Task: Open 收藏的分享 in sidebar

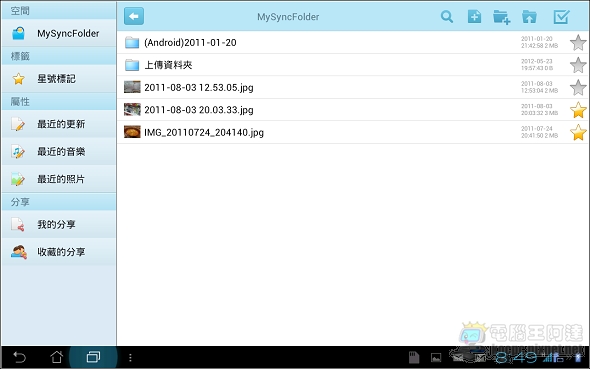Action: (59, 252)
